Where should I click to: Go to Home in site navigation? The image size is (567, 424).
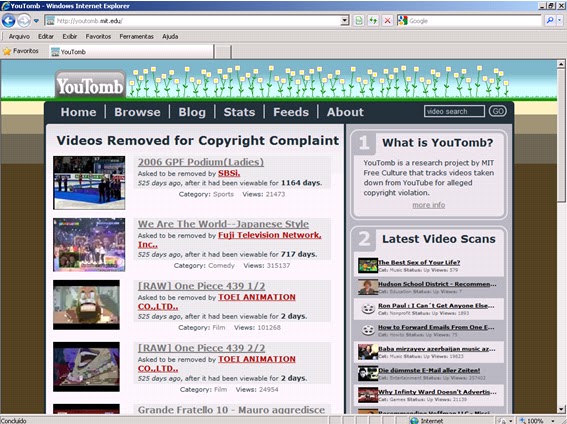78,112
